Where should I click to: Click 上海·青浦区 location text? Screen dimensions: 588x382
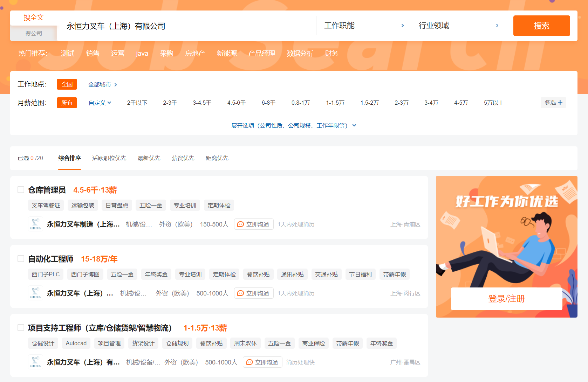click(405, 224)
